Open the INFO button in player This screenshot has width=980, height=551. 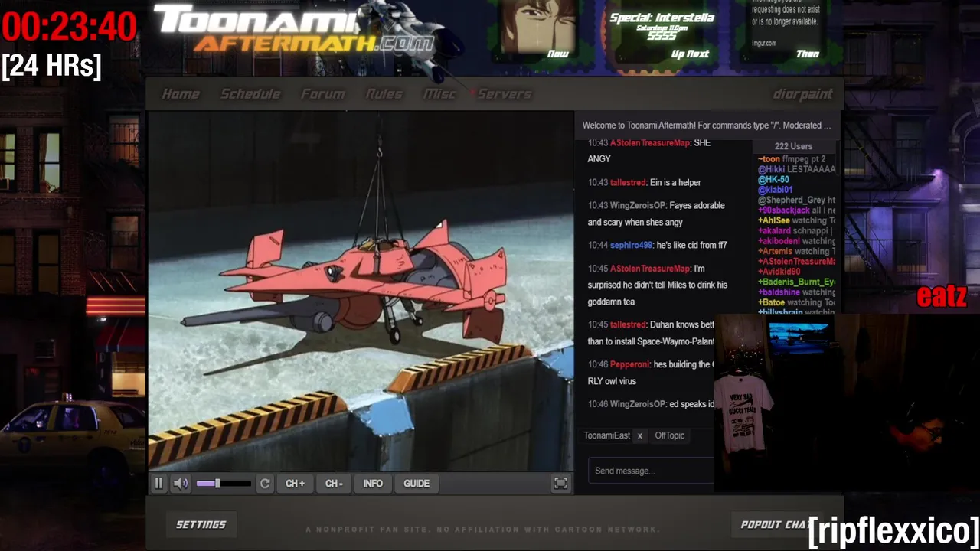point(373,484)
